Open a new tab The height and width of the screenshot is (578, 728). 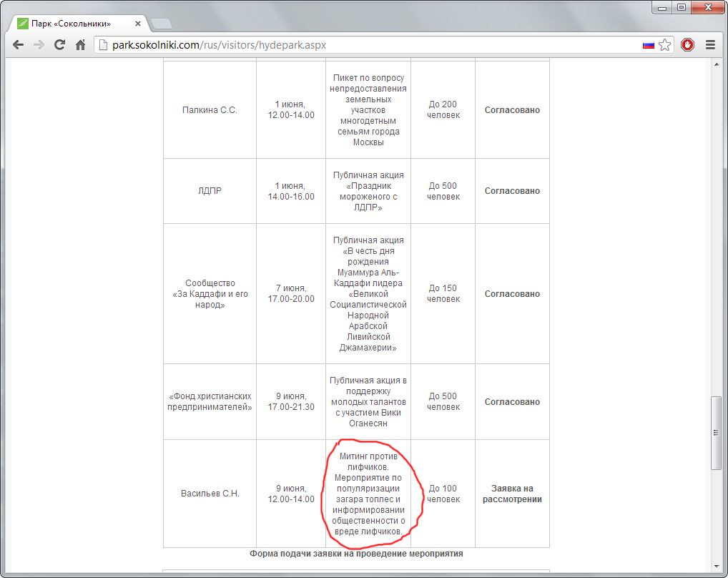pos(162,24)
